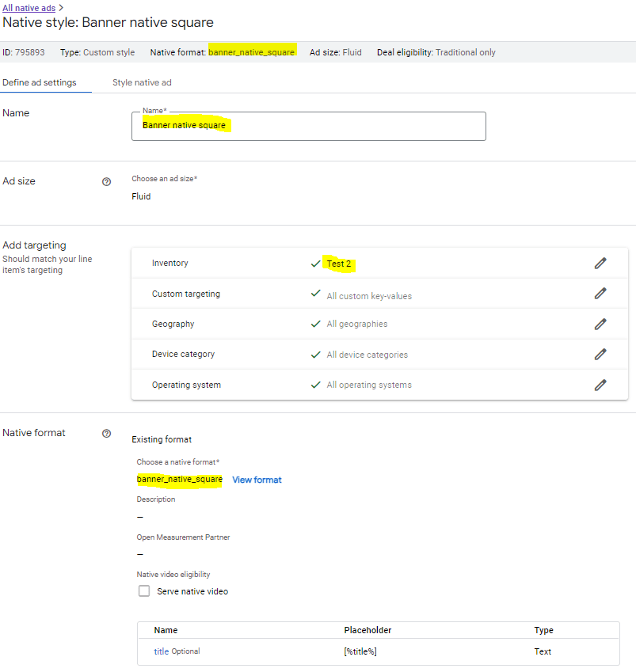636x672 pixels.
Task: Open help icon next to Ad size
Action: [x=107, y=181]
